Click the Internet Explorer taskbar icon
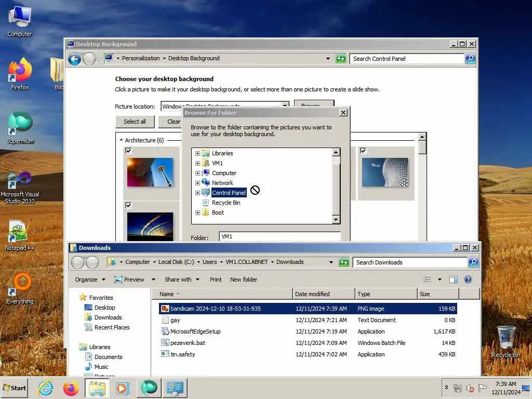 (46, 388)
